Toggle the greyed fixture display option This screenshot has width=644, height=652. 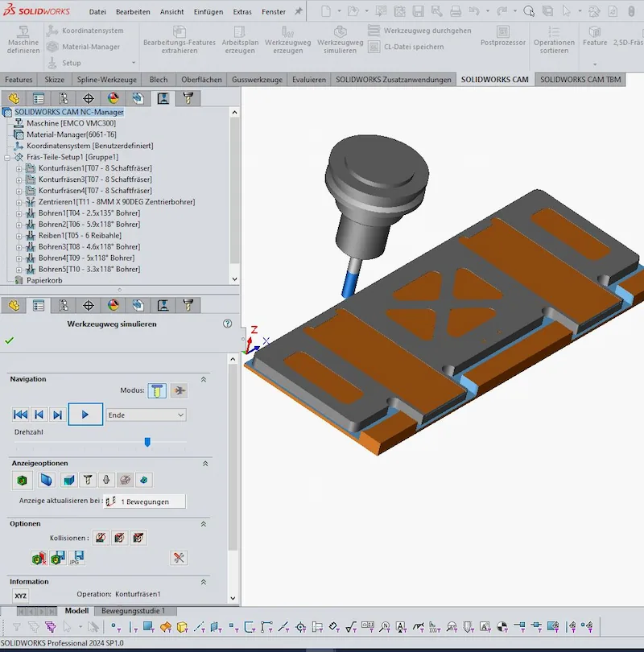coord(125,481)
